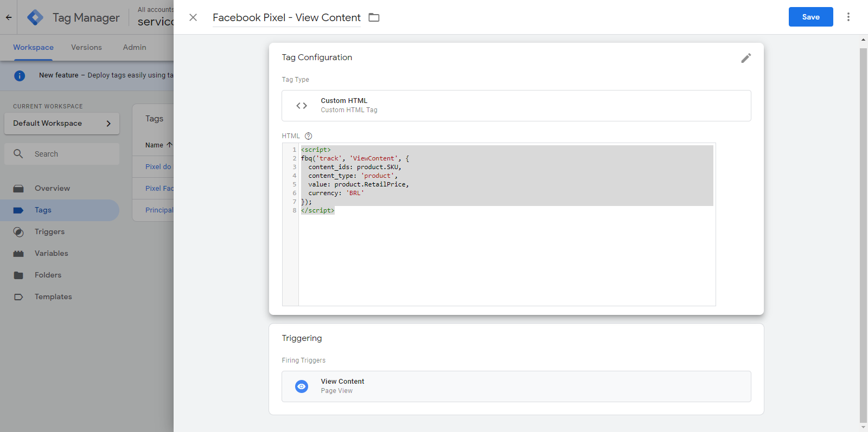868x432 pixels.
Task: Open the three-dot more actions menu
Action: (x=848, y=17)
